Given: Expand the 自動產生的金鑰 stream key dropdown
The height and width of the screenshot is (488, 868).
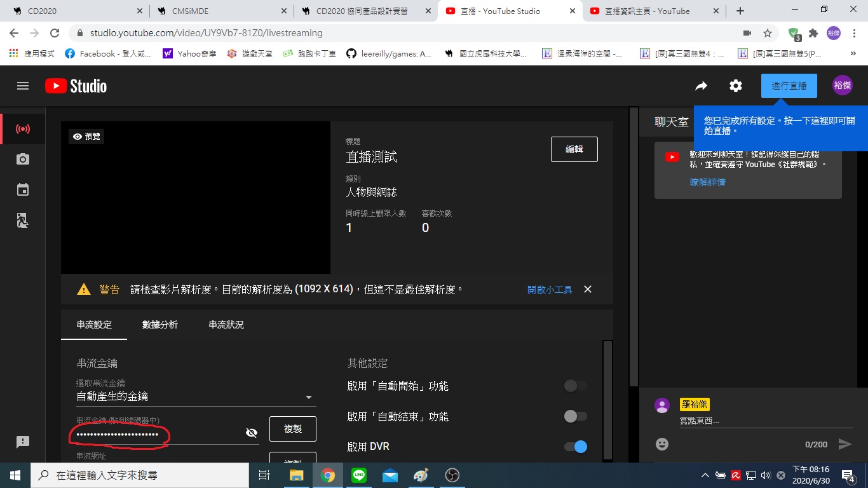Looking at the screenshot, I should (309, 397).
